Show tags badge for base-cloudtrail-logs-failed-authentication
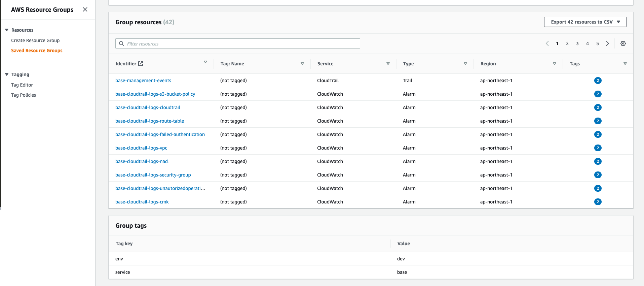 [598, 134]
